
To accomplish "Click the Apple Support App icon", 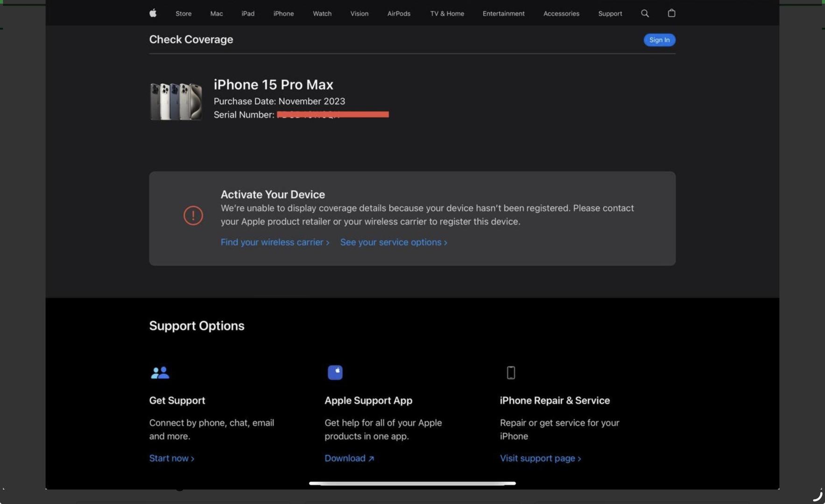I will (x=335, y=372).
